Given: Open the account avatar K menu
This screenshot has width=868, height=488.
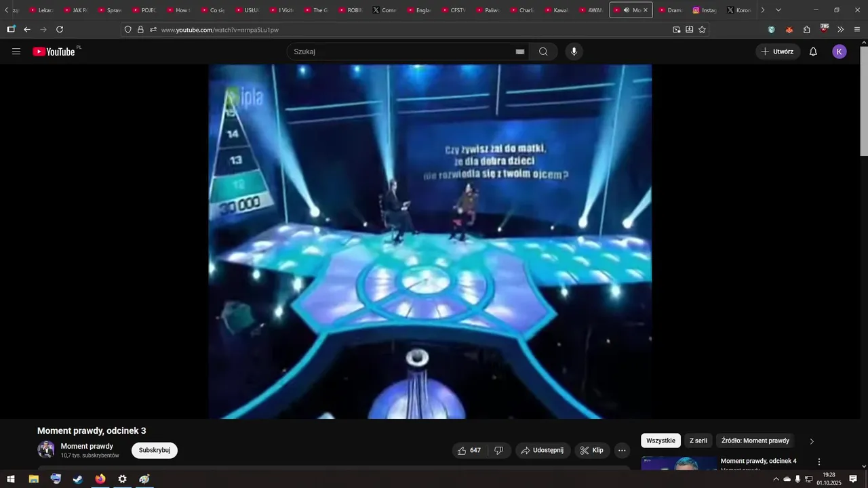Looking at the screenshot, I should tap(840, 52).
